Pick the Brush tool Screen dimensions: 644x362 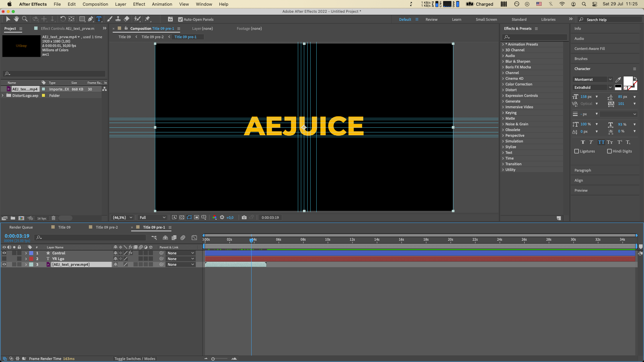tap(109, 19)
